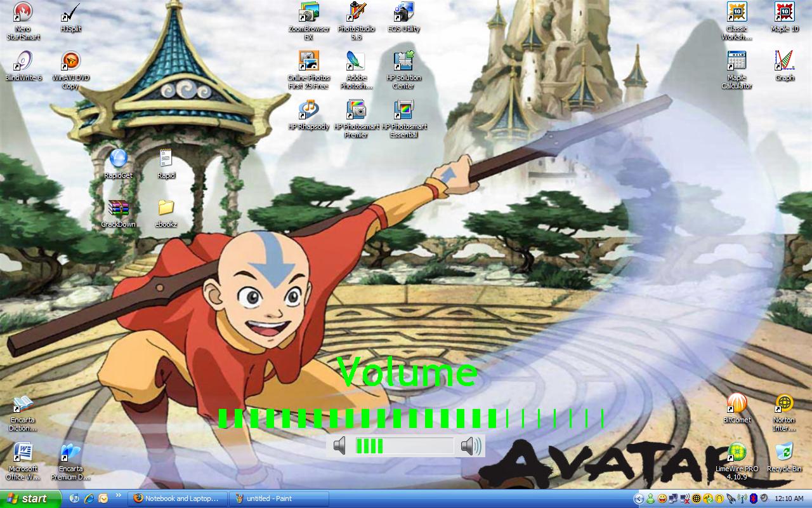Launch PhotoStudio 5.5 shortcut
The width and height of the screenshot is (812, 508).
click(x=357, y=21)
